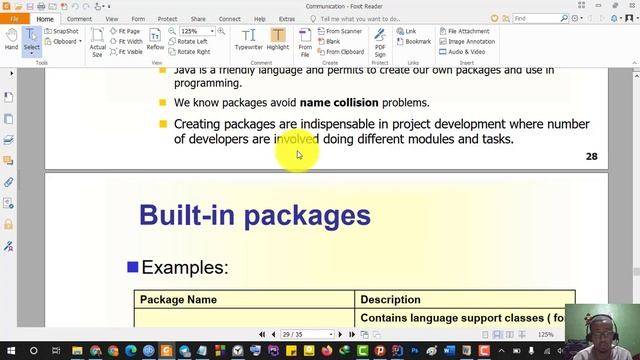Choose Fit Page view
This screenshot has width=640, height=360.
click(125, 31)
